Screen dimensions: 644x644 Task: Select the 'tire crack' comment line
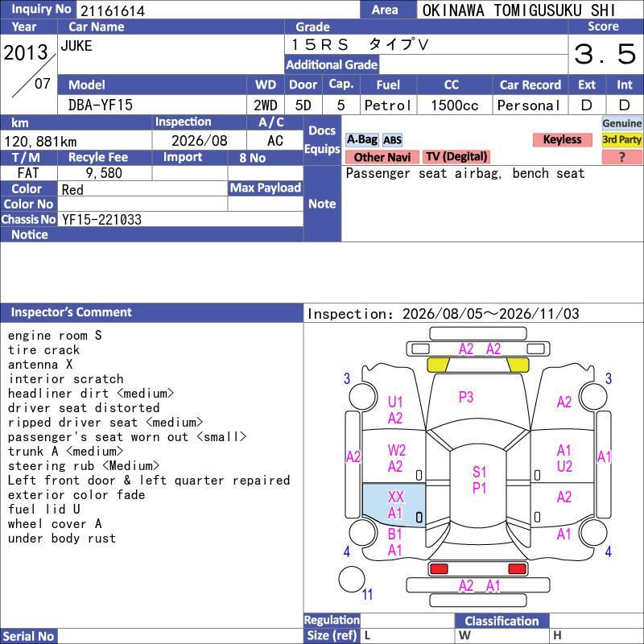point(43,350)
